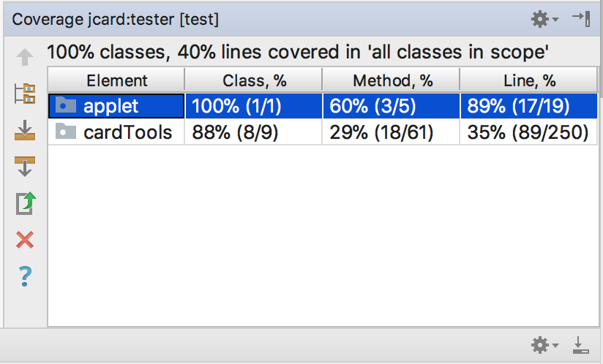This screenshot has width=603, height=364.
Task: Click the cardTools package folder icon
Action: point(67,132)
